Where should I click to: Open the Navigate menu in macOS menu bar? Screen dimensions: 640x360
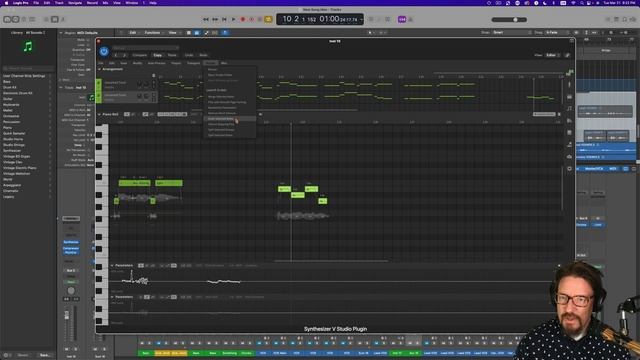[75, 3]
